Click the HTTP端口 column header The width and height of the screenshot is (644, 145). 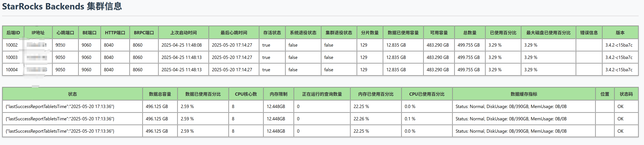pos(115,33)
